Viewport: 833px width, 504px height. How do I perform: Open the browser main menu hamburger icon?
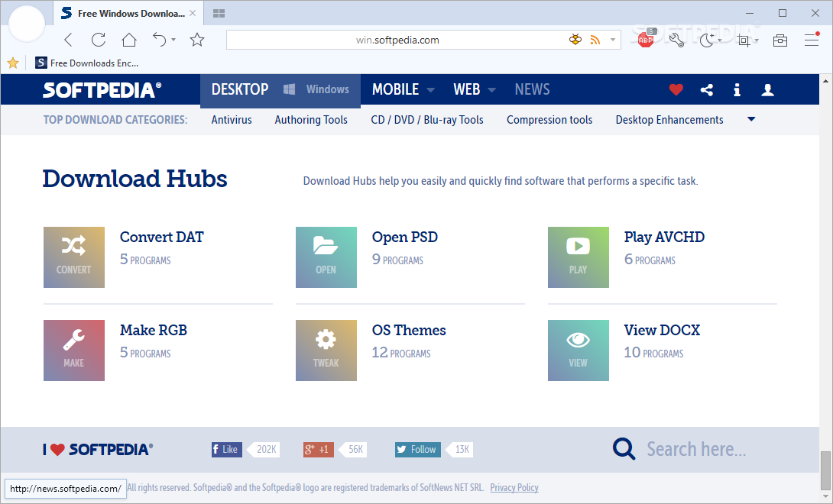click(x=812, y=39)
